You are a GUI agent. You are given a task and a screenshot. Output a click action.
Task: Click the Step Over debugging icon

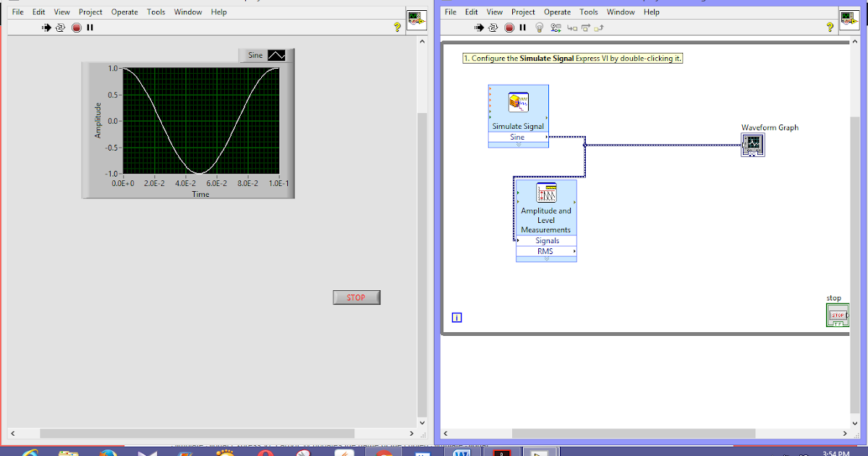point(587,28)
